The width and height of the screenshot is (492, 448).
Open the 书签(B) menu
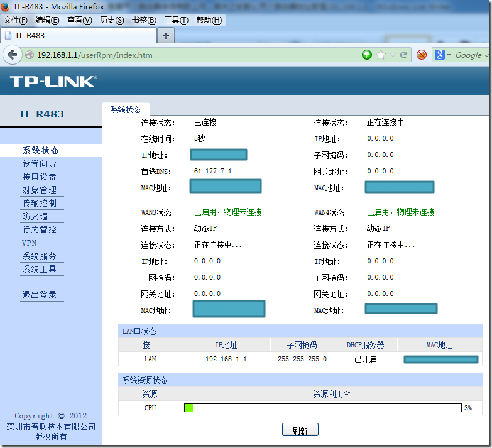[144, 20]
